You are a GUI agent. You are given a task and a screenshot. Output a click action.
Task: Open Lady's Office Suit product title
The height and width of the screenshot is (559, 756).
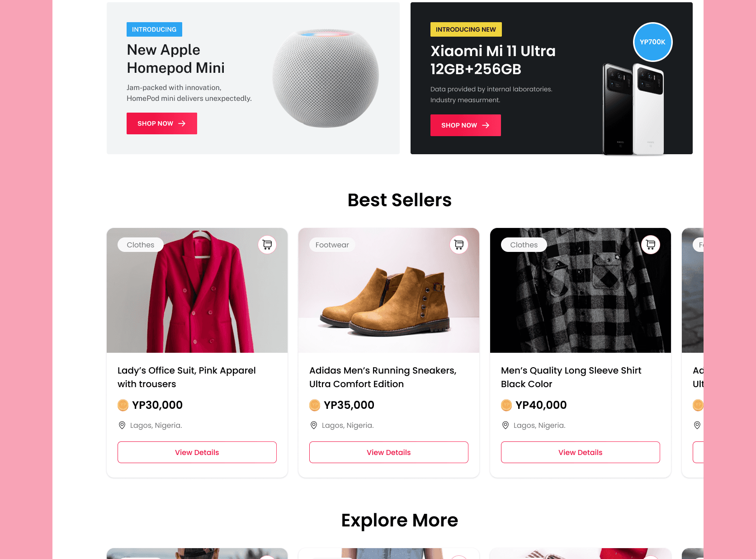pos(187,377)
